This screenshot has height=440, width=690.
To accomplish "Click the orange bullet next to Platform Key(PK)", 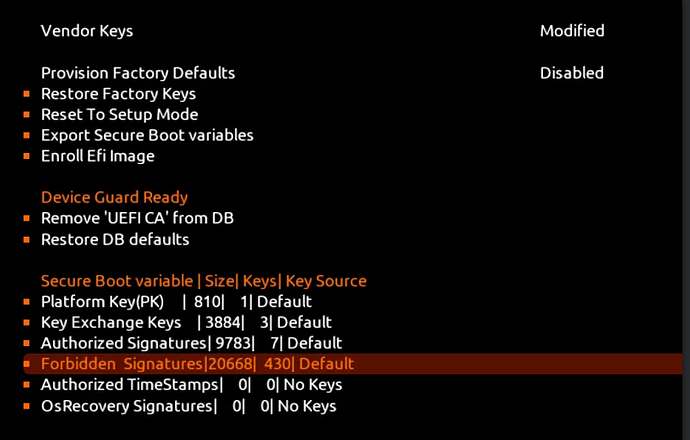I will coord(26,302).
